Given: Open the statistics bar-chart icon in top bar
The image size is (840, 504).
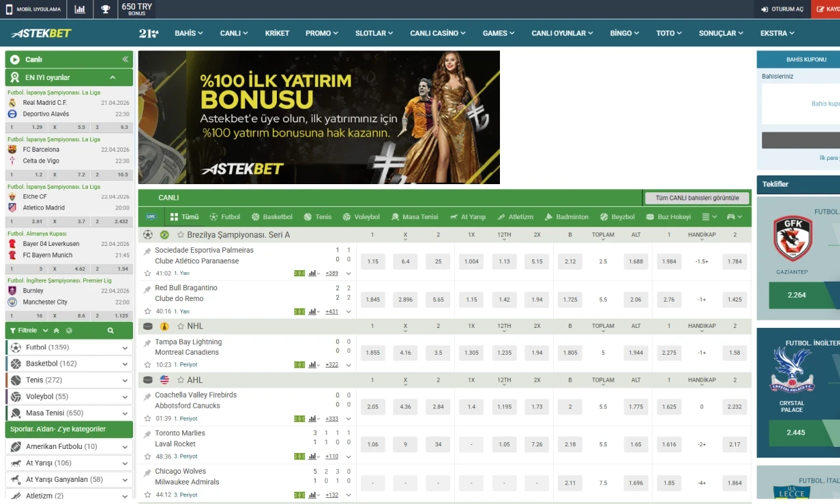Looking at the screenshot, I should point(80,9).
